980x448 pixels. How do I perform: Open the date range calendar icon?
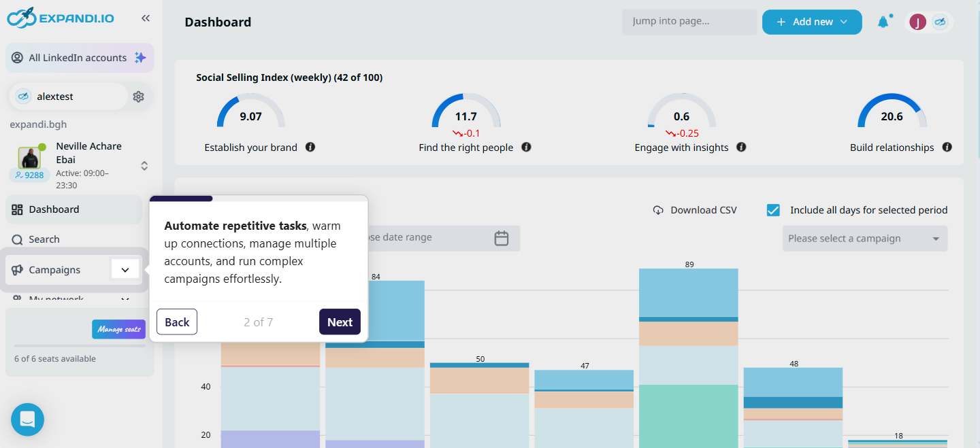(x=502, y=238)
